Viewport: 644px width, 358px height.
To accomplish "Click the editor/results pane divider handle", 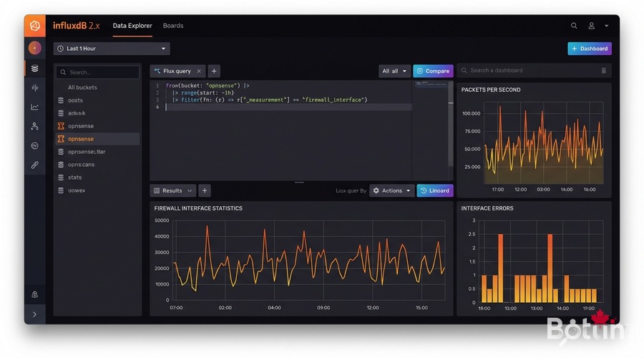I will coord(299,182).
